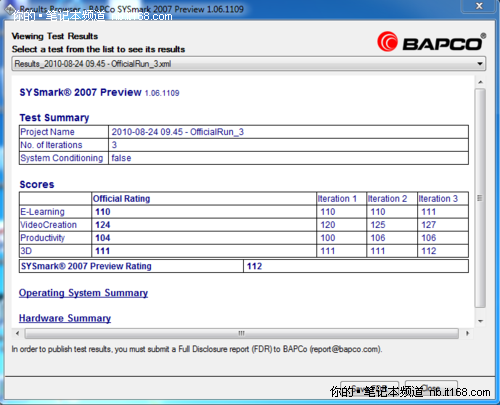Open the test results file dropdown
This screenshot has width=500, height=405.
pos(480,64)
